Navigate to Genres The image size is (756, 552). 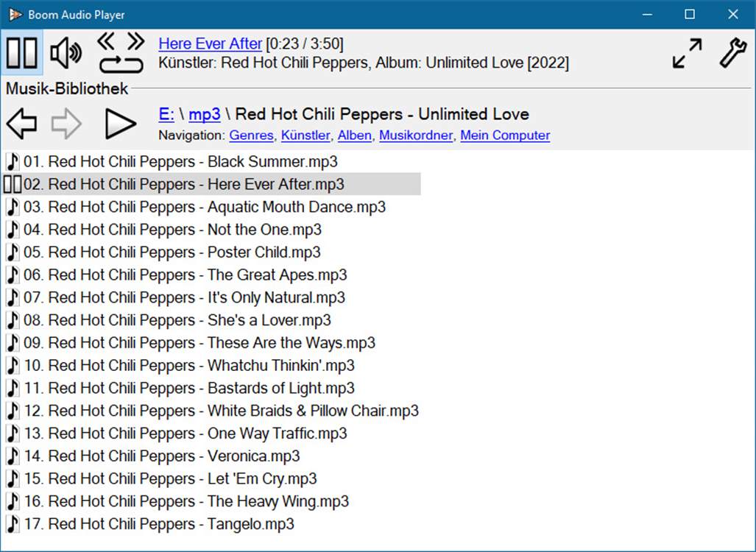[x=251, y=135]
